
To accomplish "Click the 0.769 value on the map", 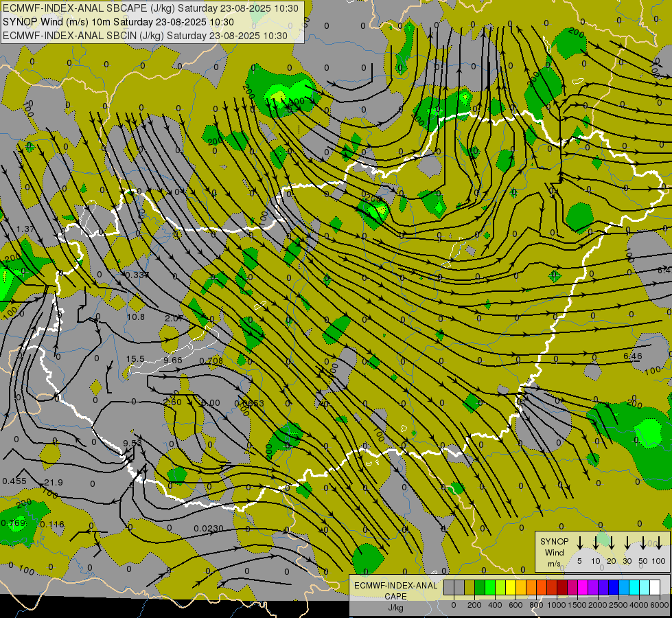I will coord(13,523).
